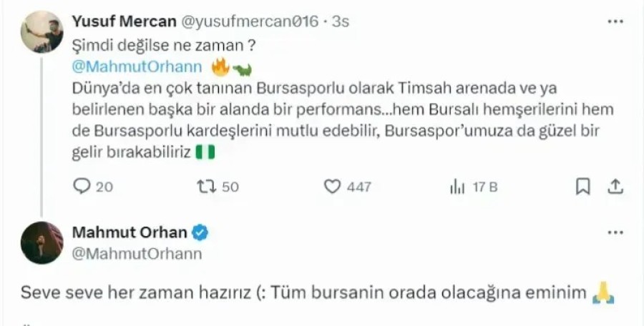Bookmark Yusuf Mercan's tweet

coord(582,187)
